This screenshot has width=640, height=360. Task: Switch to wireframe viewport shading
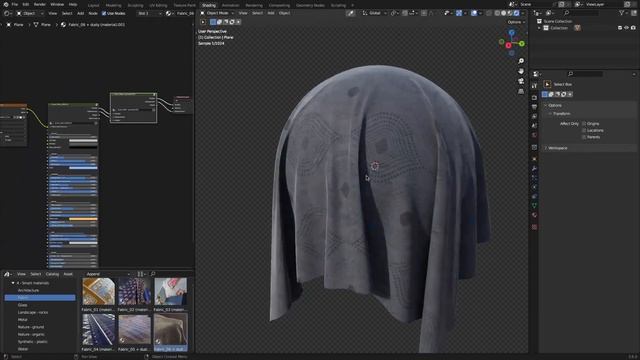coord(497,13)
